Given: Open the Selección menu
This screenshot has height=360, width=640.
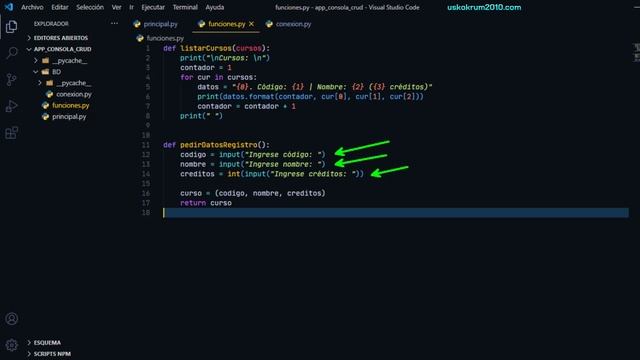Looking at the screenshot, I should (90, 7).
